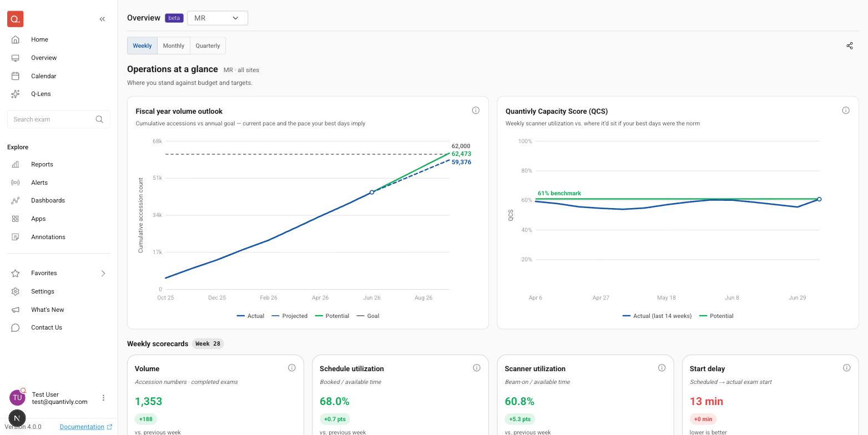Open Home in the sidebar

click(x=39, y=39)
